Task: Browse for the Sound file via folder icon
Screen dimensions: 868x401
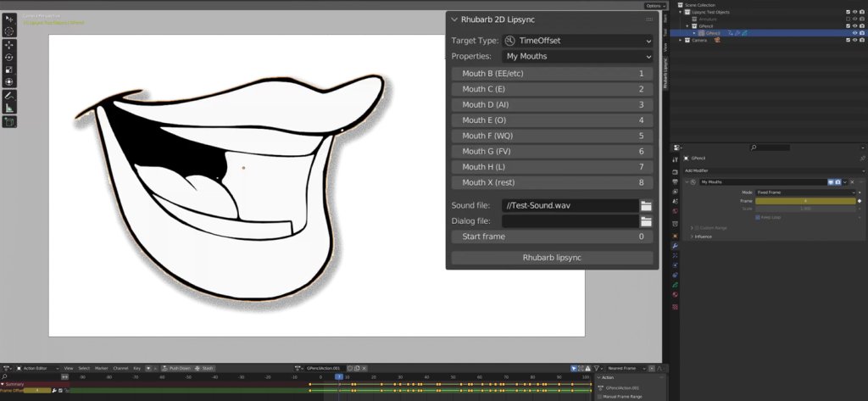Action: tap(646, 205)
